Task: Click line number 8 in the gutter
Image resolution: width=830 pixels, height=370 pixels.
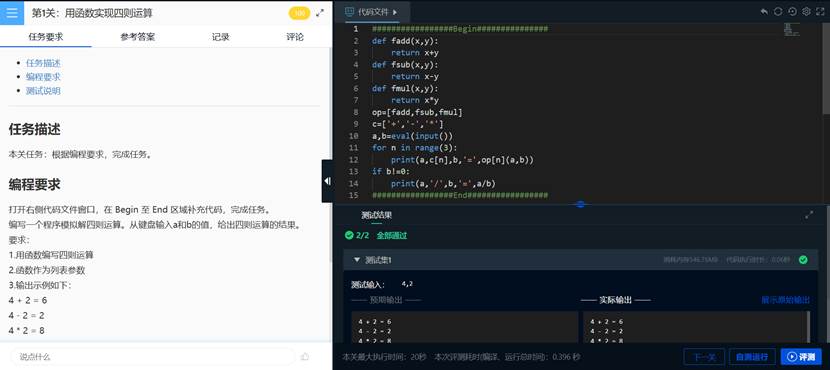Action: click(x=356, y=112)
